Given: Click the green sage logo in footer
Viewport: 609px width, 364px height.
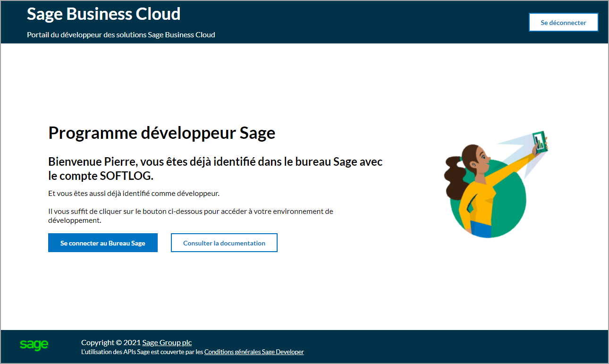Looking at the screenshot, I should tap(34, 345).
